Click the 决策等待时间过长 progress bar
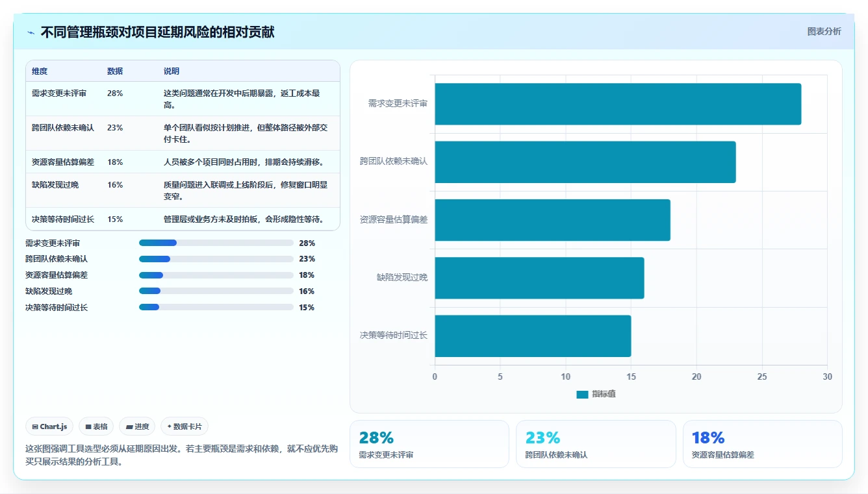The image size is (868, 494). click(216, 307)
